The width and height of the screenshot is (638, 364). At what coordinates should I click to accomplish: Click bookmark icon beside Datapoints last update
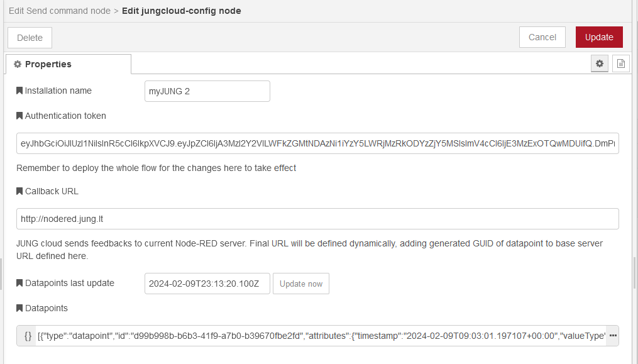[x=19, y=284]
